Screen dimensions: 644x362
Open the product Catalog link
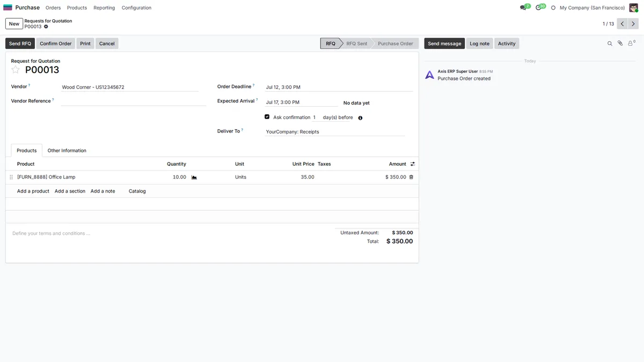(137, 191)
